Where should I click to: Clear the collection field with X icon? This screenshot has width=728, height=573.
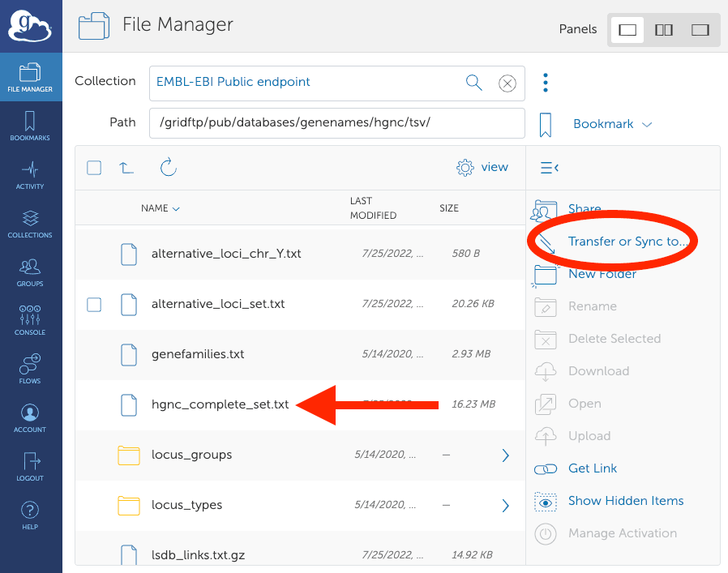click(507, 83)
